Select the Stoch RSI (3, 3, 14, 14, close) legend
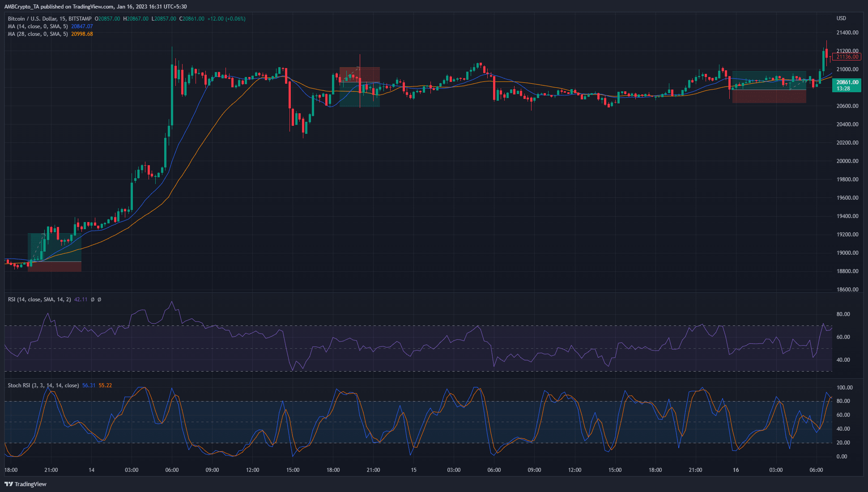The width and height of the screenshot is (868, 492). click(43, 385)
